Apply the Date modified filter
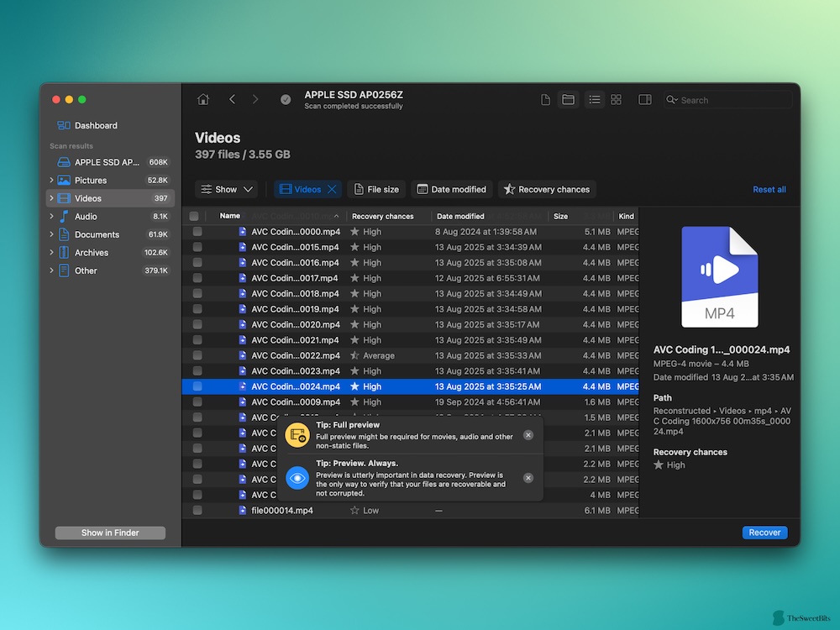The height and width of the screenshot is (630, 840). click(452, 189)
